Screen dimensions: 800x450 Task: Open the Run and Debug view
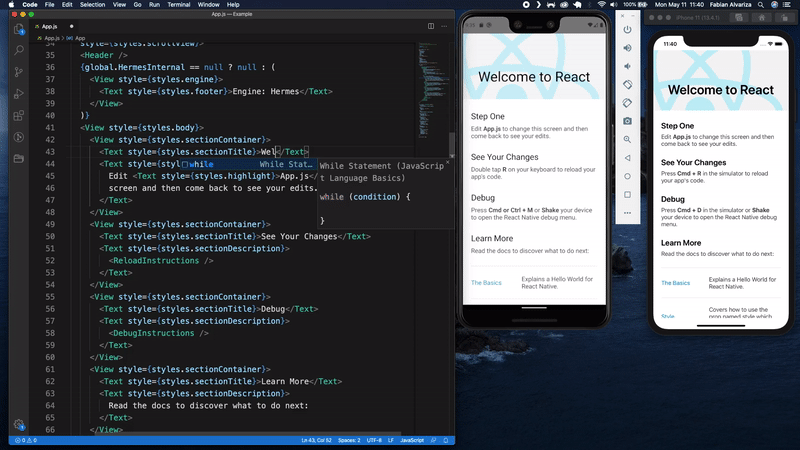pyautogui.click(x=19, y=94)
